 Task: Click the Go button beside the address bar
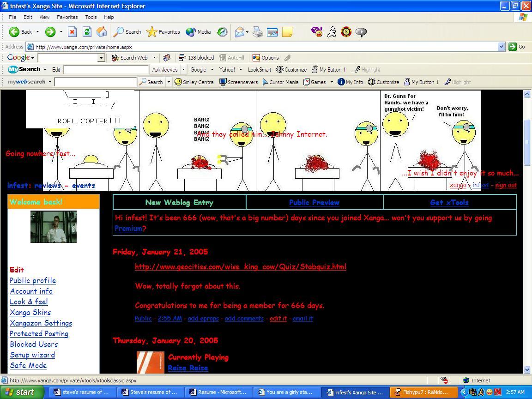517,47
